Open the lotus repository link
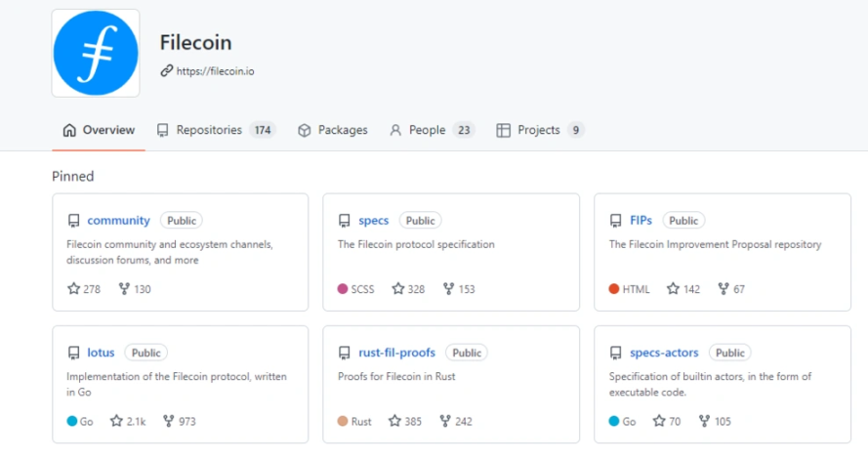868x461 pixels. (x=101, y=353)
